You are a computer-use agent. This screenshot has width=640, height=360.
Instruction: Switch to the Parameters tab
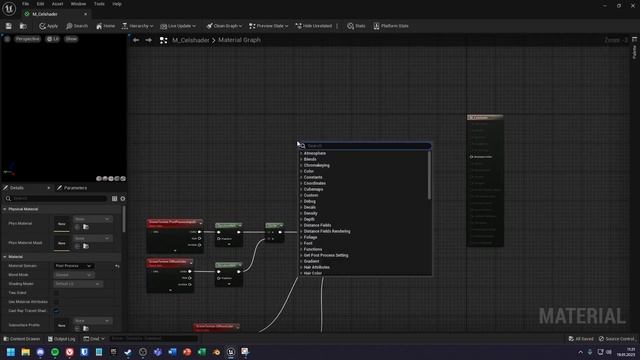point(72,188)
